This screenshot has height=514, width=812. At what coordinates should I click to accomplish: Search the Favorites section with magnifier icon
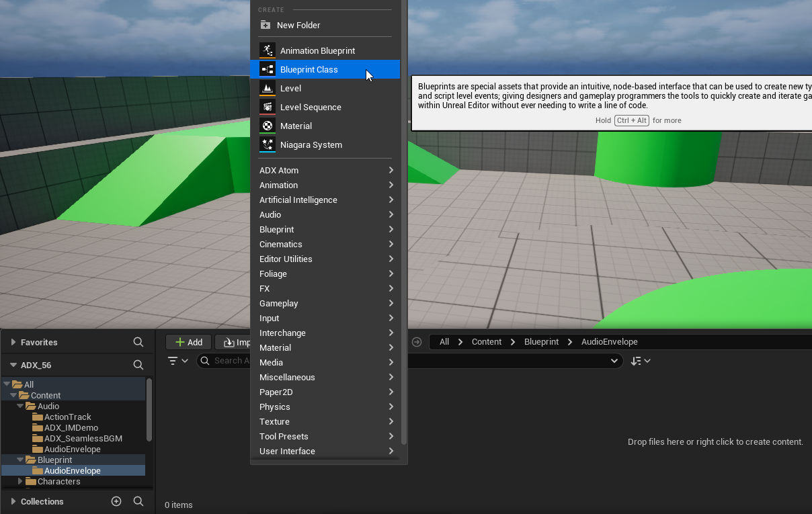(138, 342)
